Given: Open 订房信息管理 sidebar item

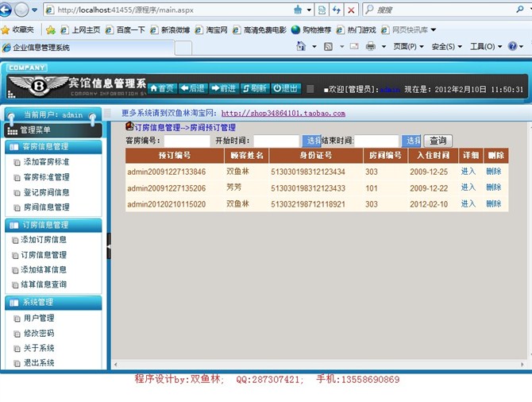Looking at the screenshot, I should point(44,255).
